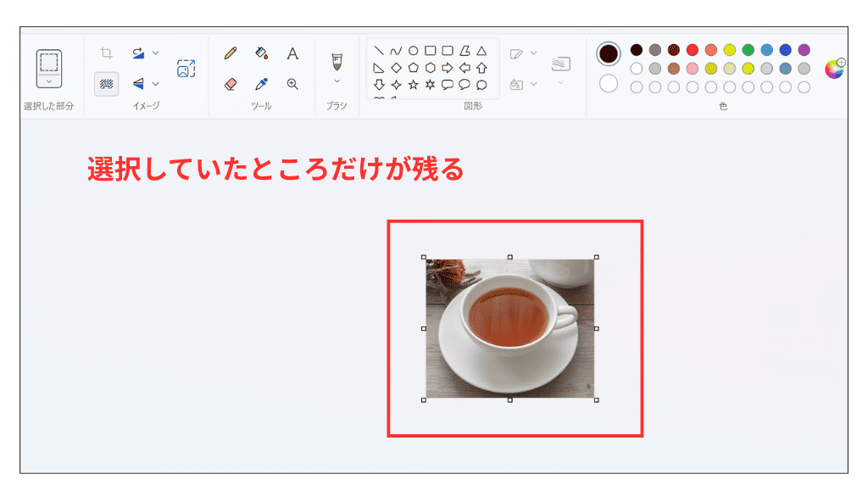Toggle the Brush tool active
Screen dimensions: 868x491
point(337,58)
